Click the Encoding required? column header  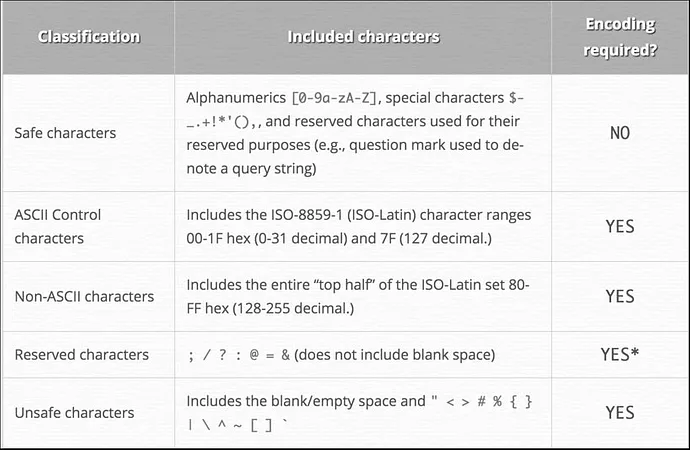tap(620, 37)
